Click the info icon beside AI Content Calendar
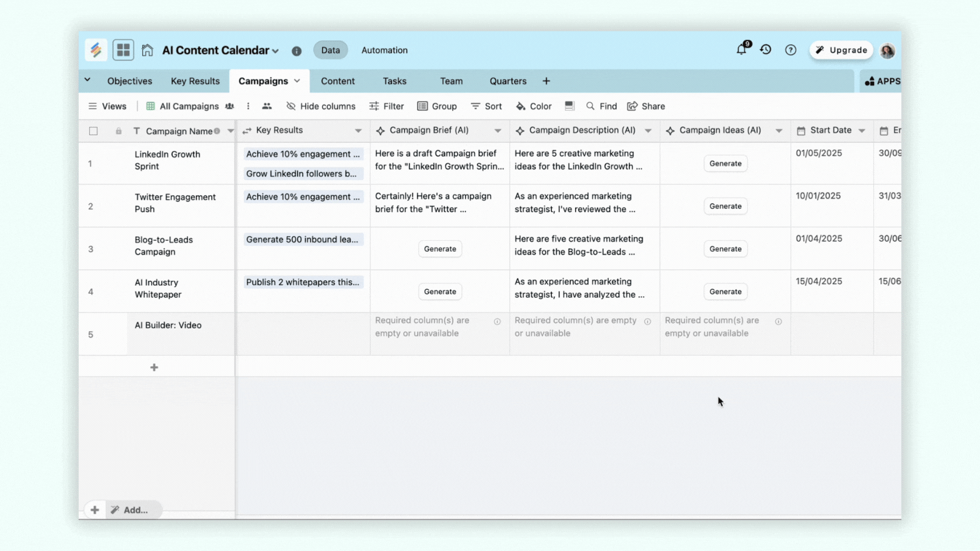Image resolution: width=980 pixels, height=551 pixels. 296,51
